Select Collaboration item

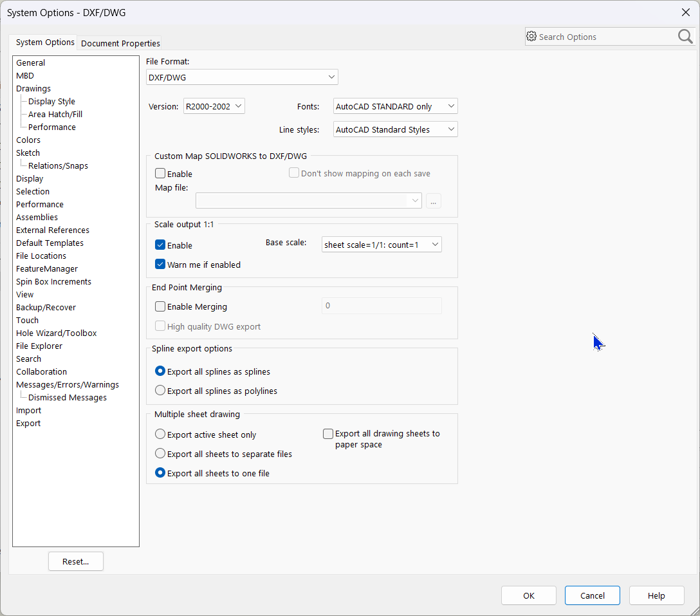42,371
